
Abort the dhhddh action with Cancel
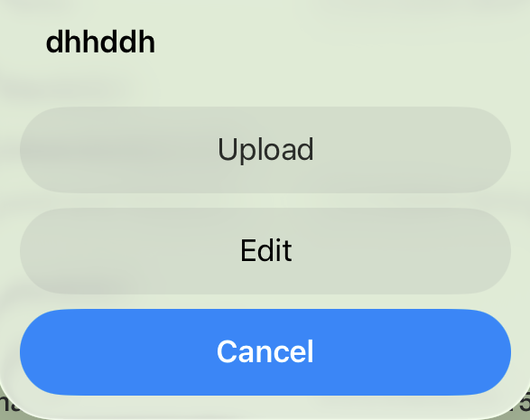(265, 352)
